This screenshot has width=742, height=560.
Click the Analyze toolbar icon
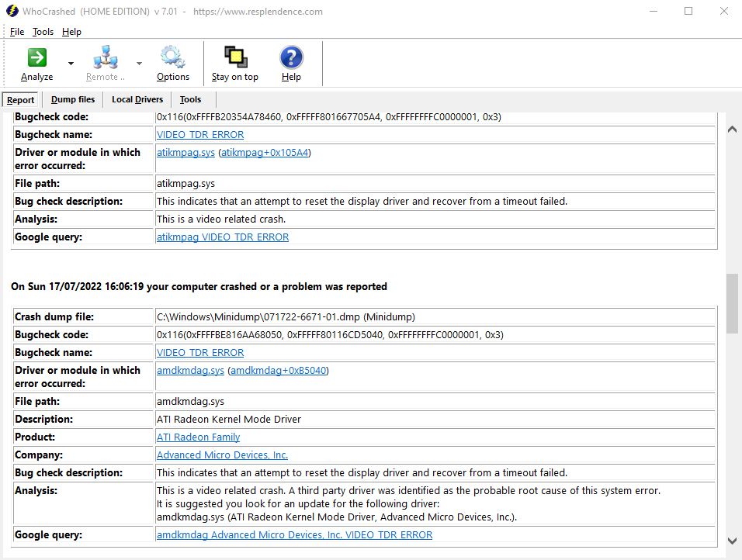(37, 57)
